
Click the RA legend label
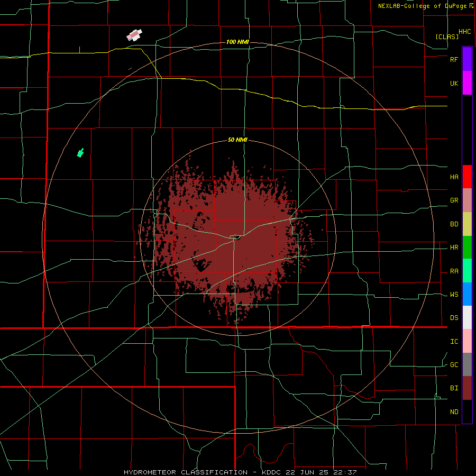[x=454, y=271]
